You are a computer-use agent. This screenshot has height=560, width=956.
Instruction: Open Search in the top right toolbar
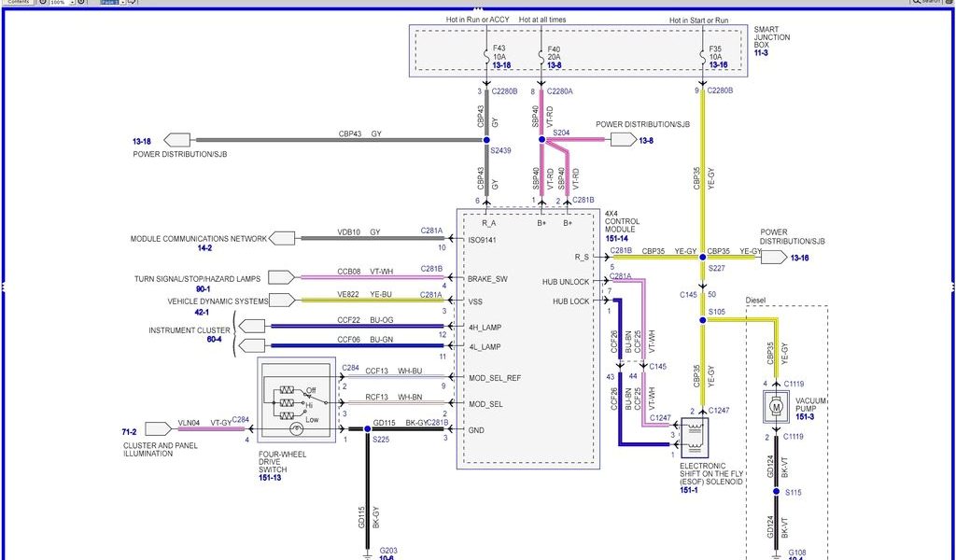click(x=926, y=3)
